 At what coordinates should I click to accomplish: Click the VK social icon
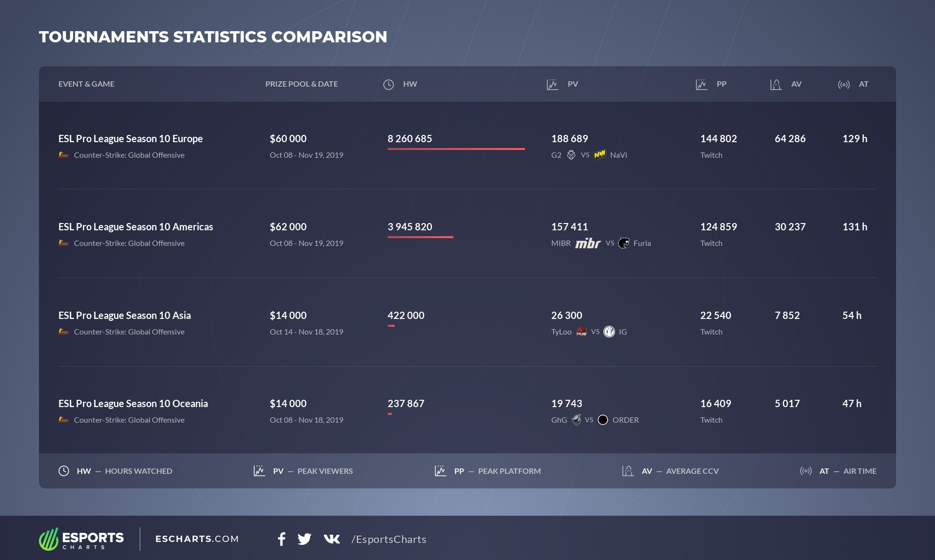click(x=332, y=539)
